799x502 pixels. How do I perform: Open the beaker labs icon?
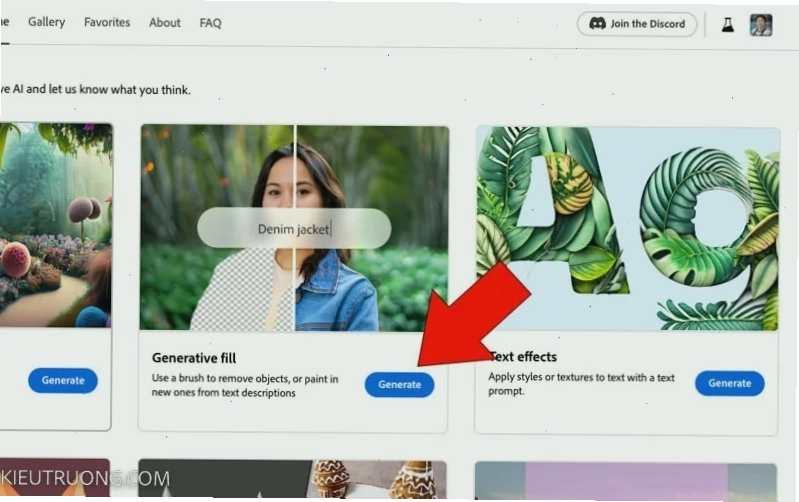click(x=728, y=24)
